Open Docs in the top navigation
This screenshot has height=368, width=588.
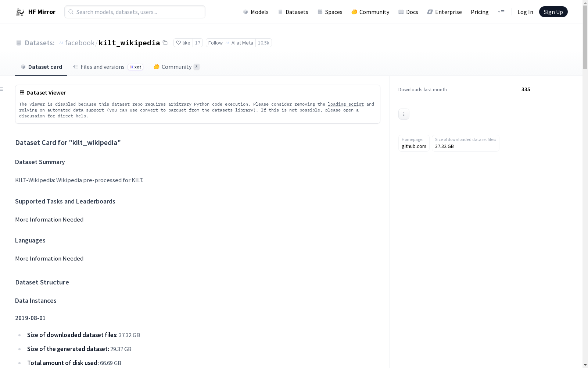pos(408,12)
